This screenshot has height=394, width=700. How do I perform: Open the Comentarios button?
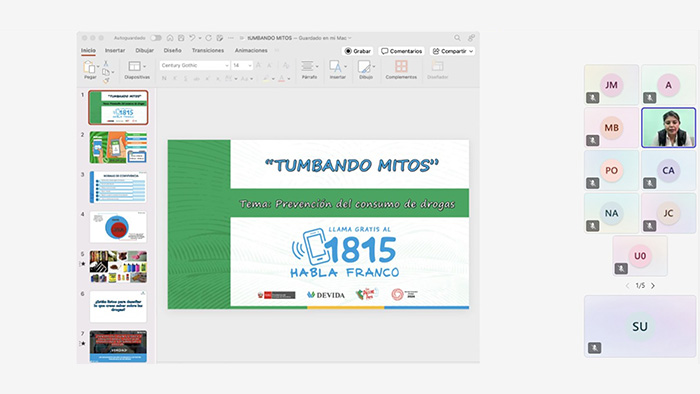(401, 51)
